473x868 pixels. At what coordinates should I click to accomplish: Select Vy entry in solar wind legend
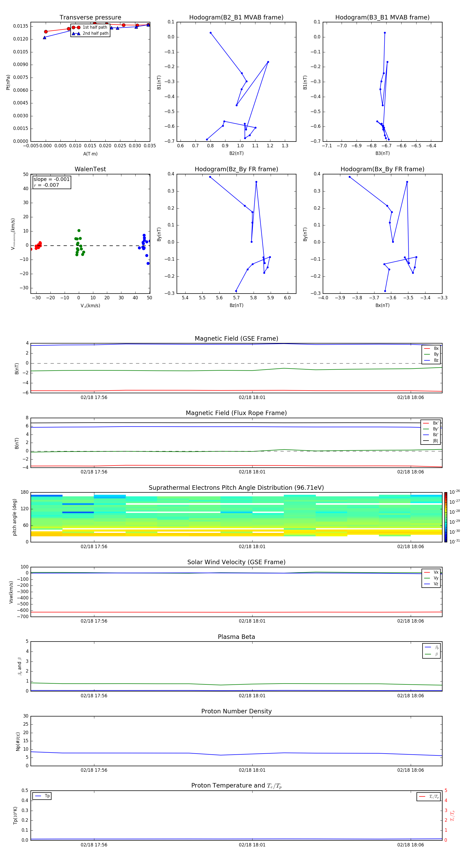coord(431,578)
